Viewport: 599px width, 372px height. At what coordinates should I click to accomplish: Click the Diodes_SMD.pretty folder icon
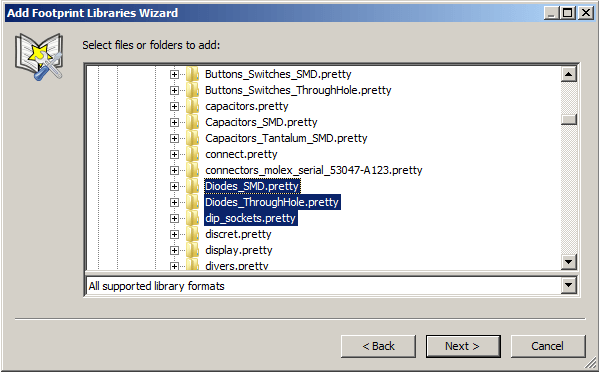(x=193, y=186)
